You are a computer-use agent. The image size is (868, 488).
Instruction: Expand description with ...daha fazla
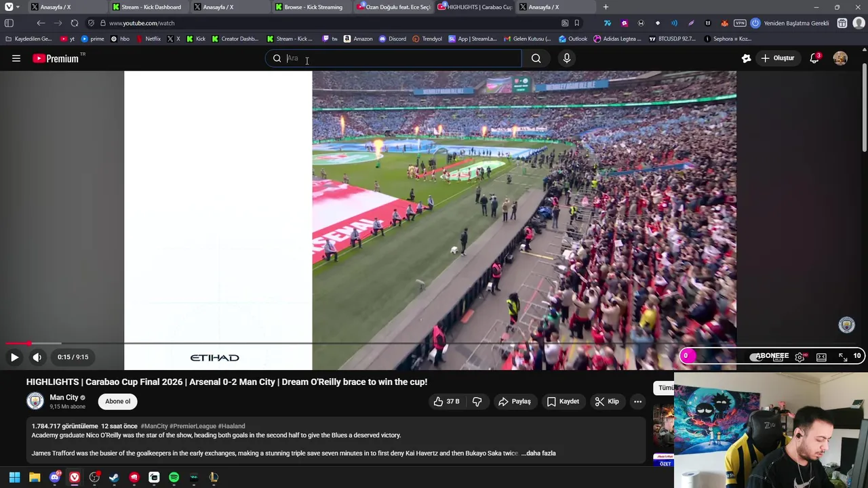pos(538,453)
